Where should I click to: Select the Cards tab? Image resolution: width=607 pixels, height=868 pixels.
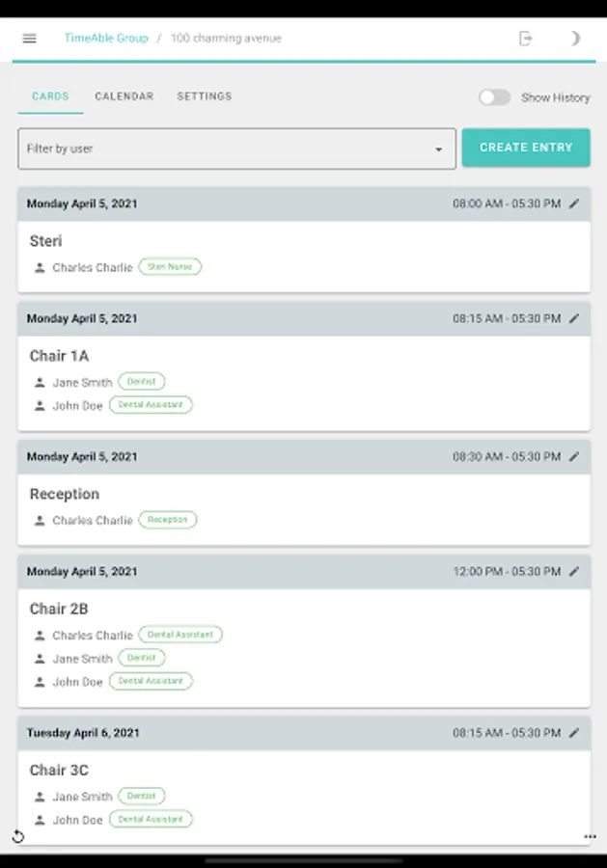[x=50, y=96]
